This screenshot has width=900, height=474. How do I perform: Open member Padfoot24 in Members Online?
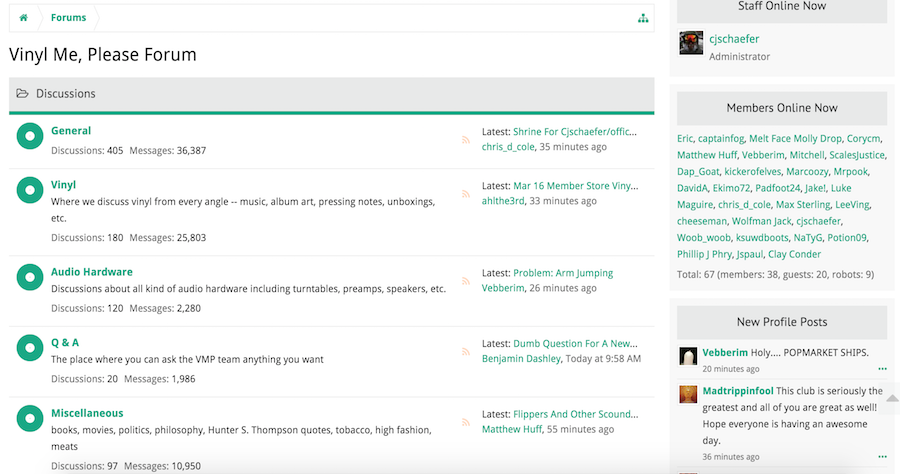tap(778, 188)
